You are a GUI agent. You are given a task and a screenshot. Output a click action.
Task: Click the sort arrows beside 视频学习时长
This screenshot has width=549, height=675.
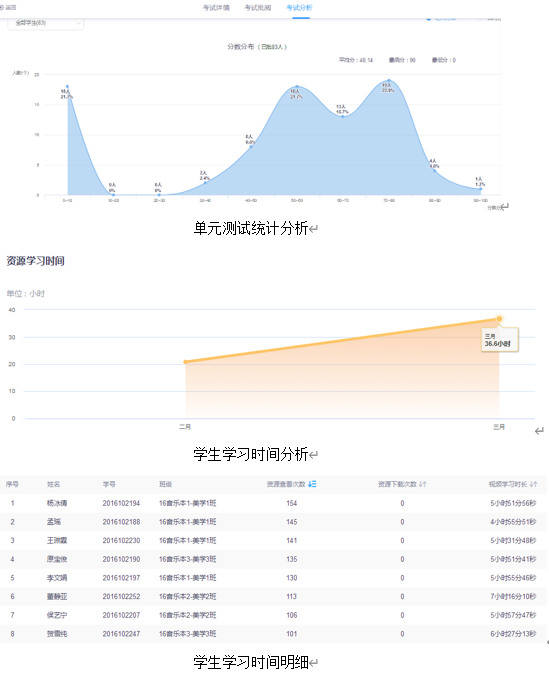[533, 484]
